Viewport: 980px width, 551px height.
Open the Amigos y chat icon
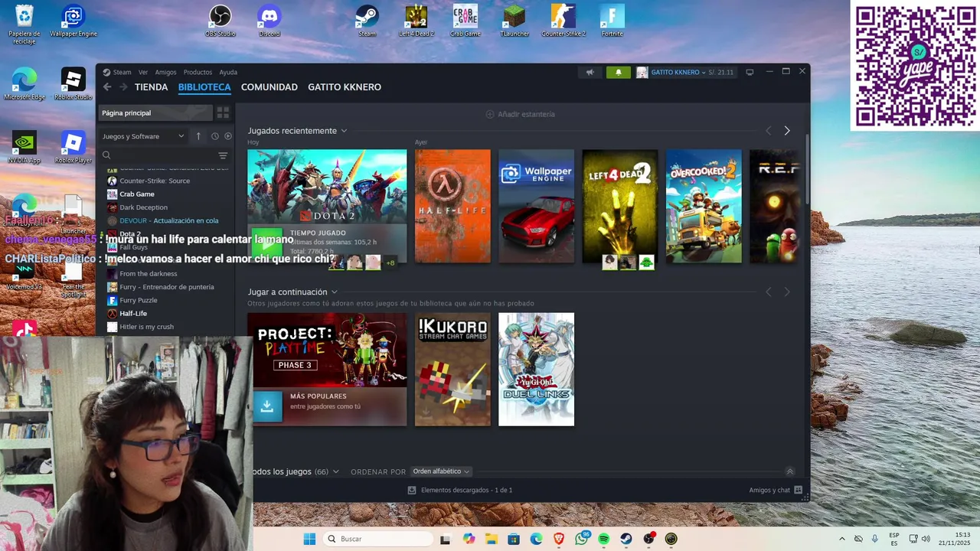(798, 490)
